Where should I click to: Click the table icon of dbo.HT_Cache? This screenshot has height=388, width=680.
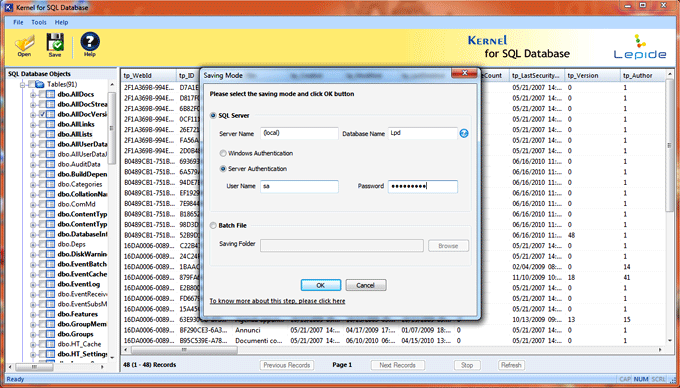click(x=50, y=344)
